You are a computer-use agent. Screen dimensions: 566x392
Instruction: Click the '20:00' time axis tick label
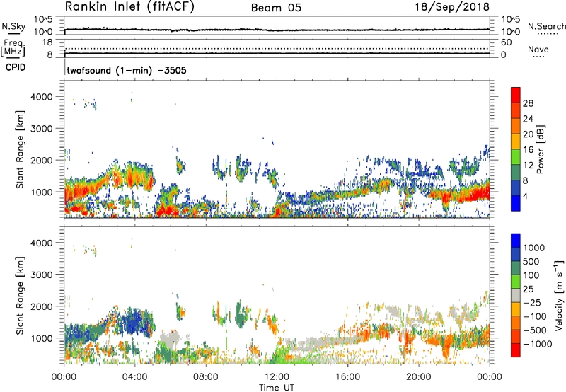419,377
